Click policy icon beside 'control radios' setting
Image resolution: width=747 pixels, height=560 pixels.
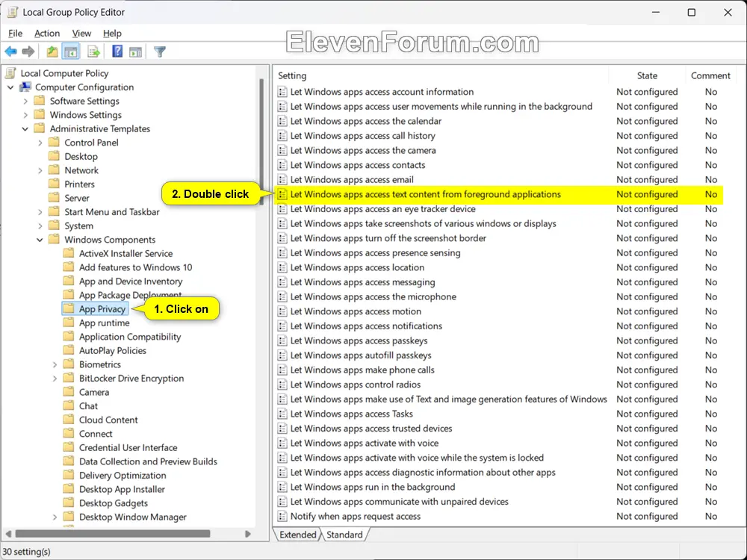click(x=282, y=385)
